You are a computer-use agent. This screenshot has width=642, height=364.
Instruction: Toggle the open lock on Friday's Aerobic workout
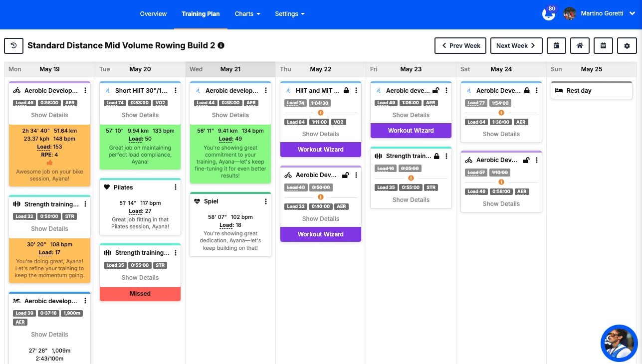[435, 91]
